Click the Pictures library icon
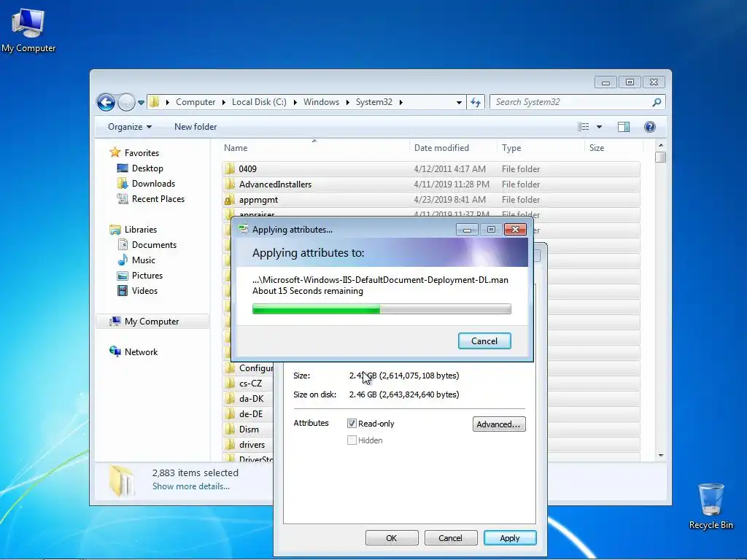This screenshot has height=560, width=747. pyautogui.click(x=123, y=275)
